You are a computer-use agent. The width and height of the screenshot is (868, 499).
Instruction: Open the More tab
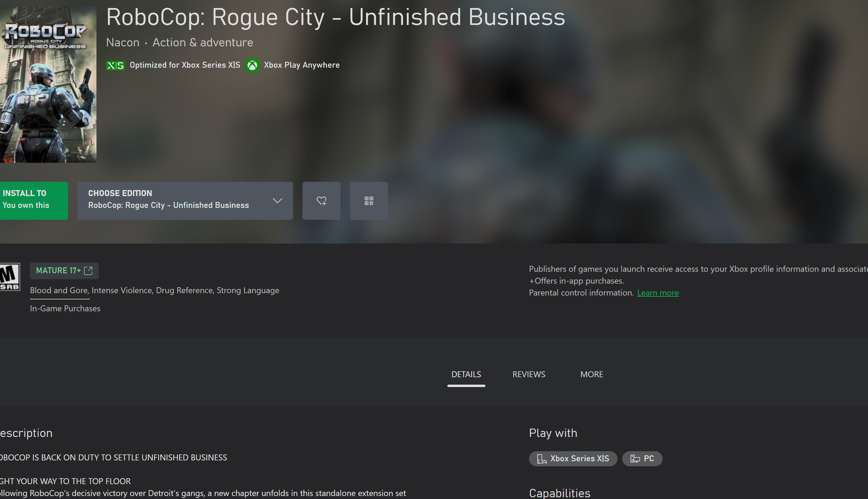coord(591,374)
